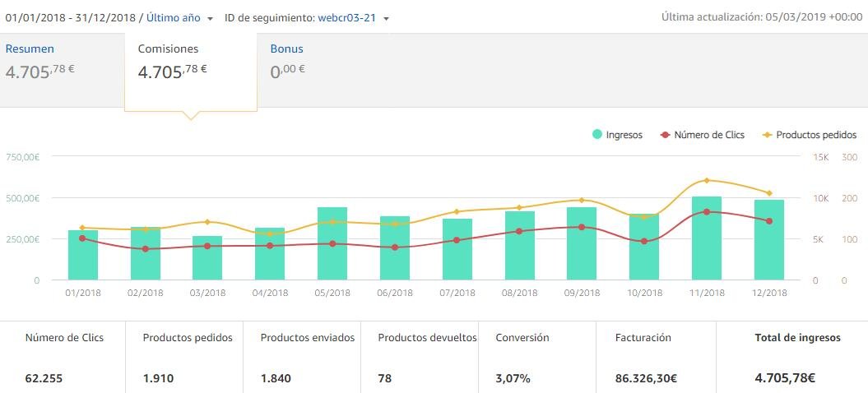Click the red clicks point for 11/2018
Viewport: 868px width, 393px height.
pyautogui.click(x=707, y=212)
